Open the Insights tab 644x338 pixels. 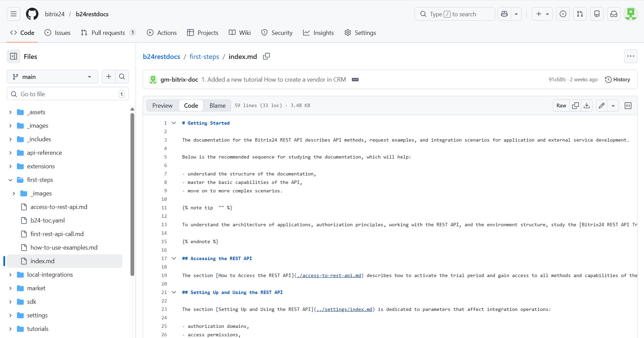pos(318,33)
